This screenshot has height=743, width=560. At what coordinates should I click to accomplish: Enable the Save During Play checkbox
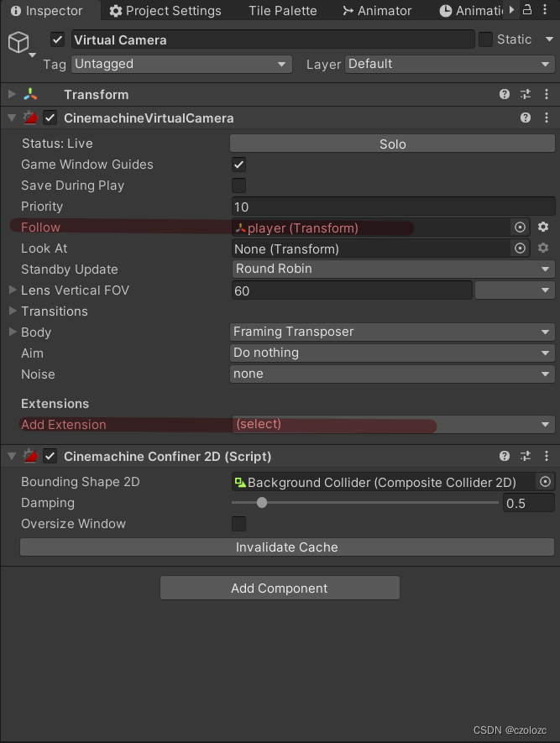(x=238, y=185)
